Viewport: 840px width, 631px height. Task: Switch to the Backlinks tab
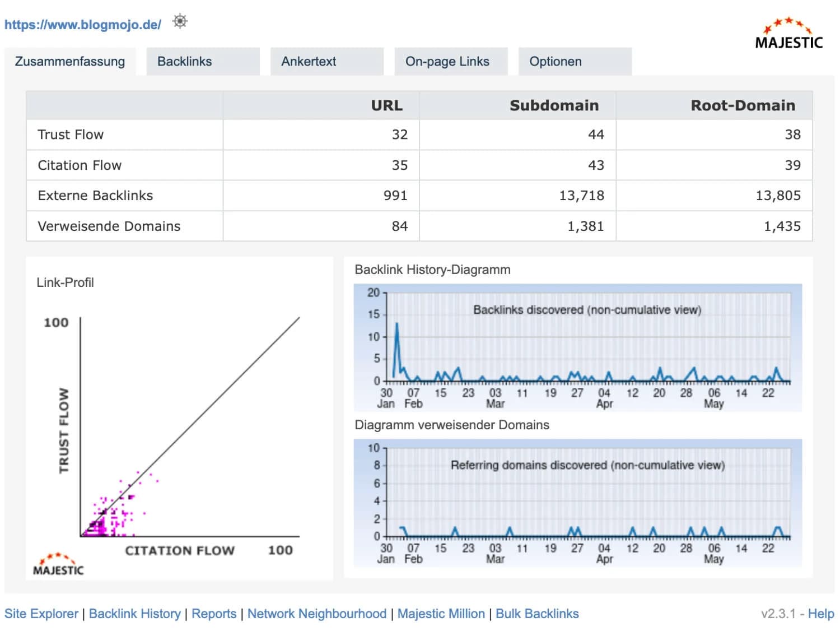[x=185, y=62]
